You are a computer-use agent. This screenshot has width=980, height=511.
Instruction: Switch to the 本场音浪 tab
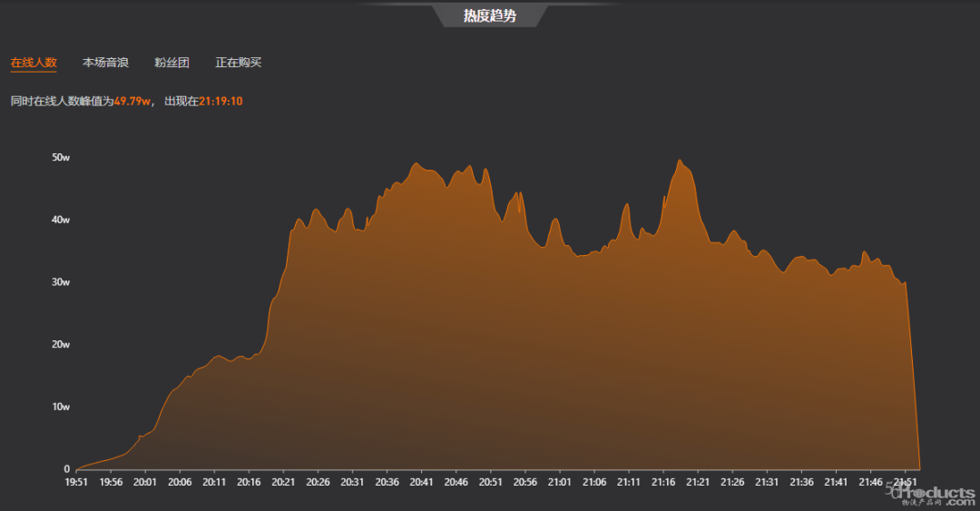tap(105, 63)
